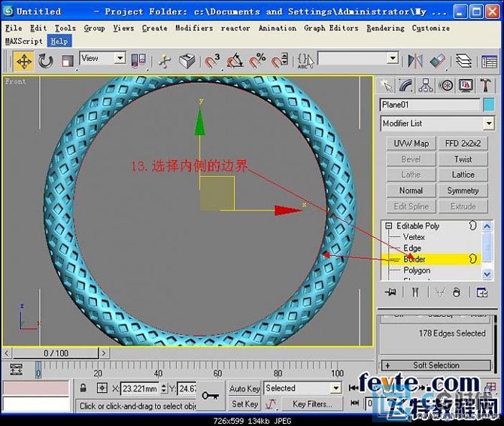Click the Set Keys key icon
This screenshot has height=426, width=504.
[211, 395]
